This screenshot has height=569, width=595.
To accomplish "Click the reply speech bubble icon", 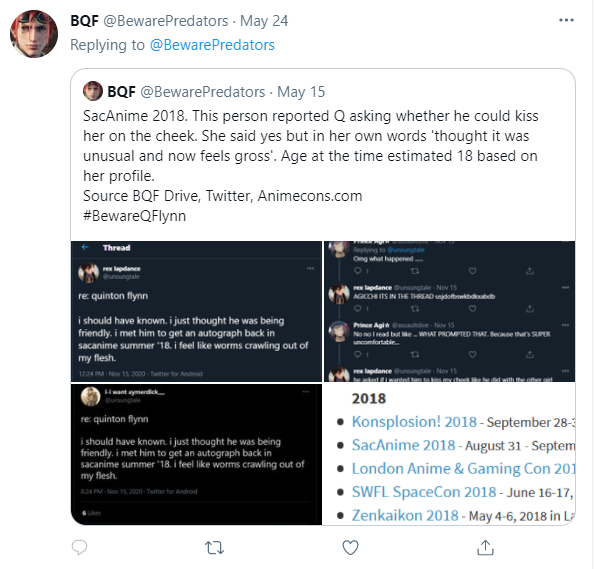I will coord(79,547).
